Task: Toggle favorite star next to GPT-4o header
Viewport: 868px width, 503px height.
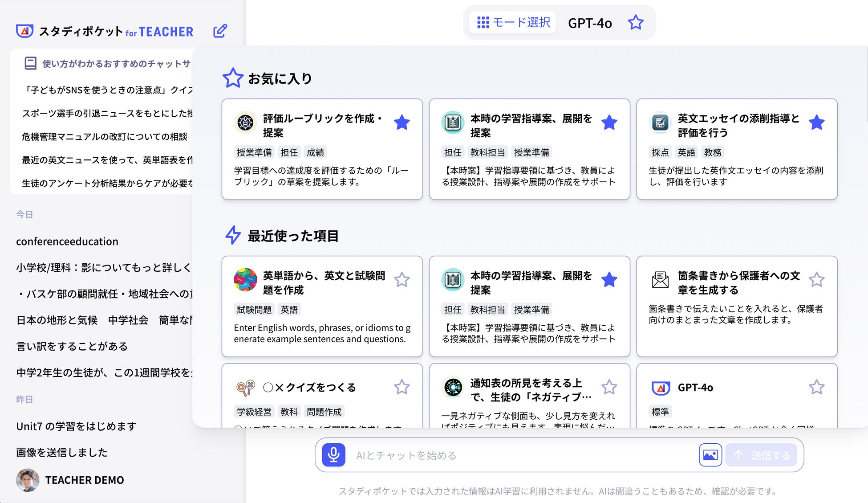Action: (x=636, y=22)
